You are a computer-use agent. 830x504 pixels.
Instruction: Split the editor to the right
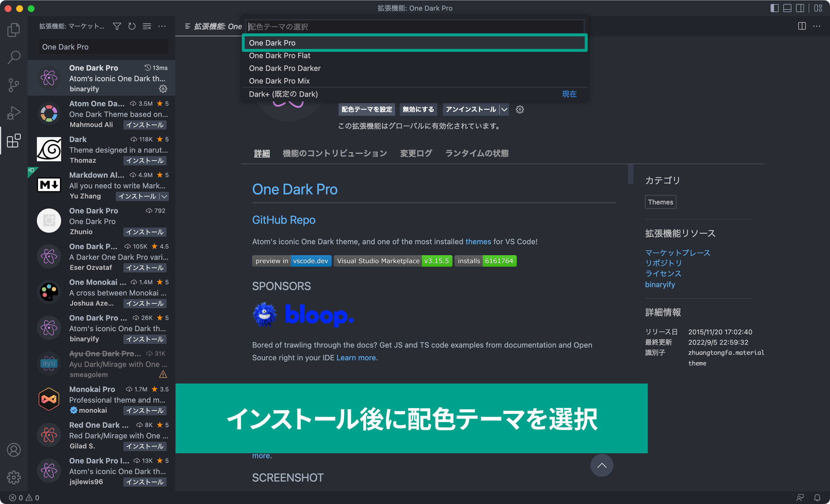click(802, 26)
